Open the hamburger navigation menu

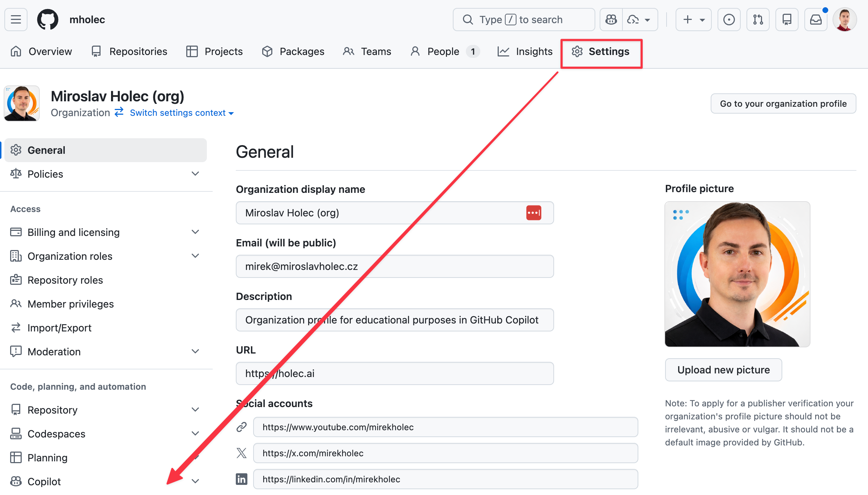pyautogui.click(x=16, y=20)
